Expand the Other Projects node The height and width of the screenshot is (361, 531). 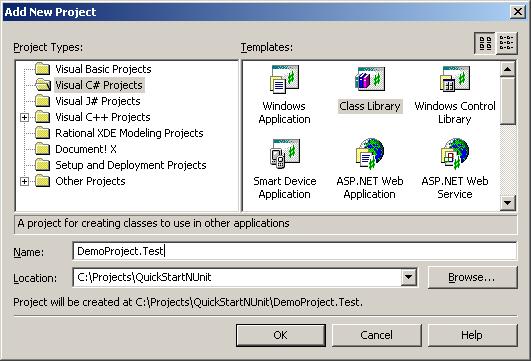pos(24,182)
